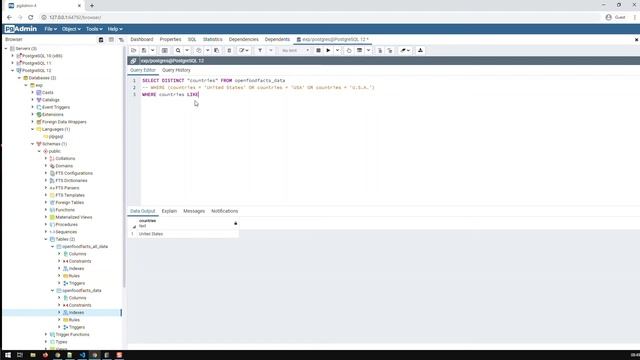The image size is (640, 360).
Task: Open the Edit pencil dropdown
Action: click(x=244, y=51)
